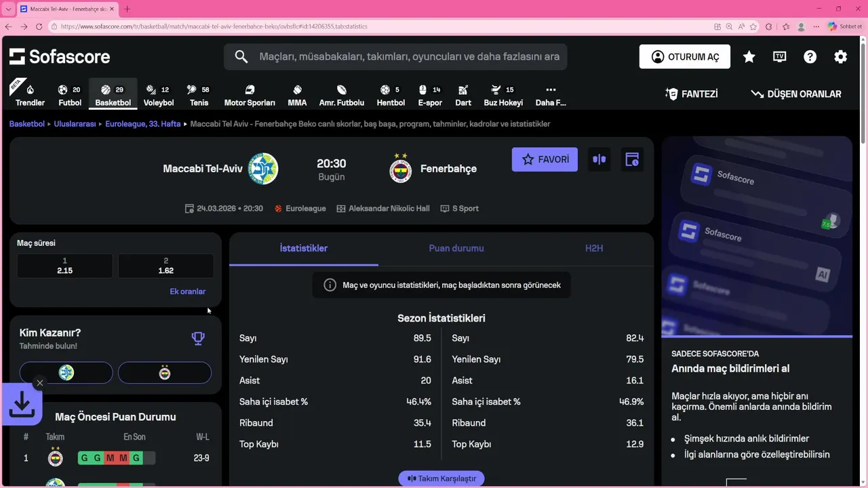This screenshot has height=488, width=868.
Task: Switch to H2H tab
Action: click(x=594, y=248)
